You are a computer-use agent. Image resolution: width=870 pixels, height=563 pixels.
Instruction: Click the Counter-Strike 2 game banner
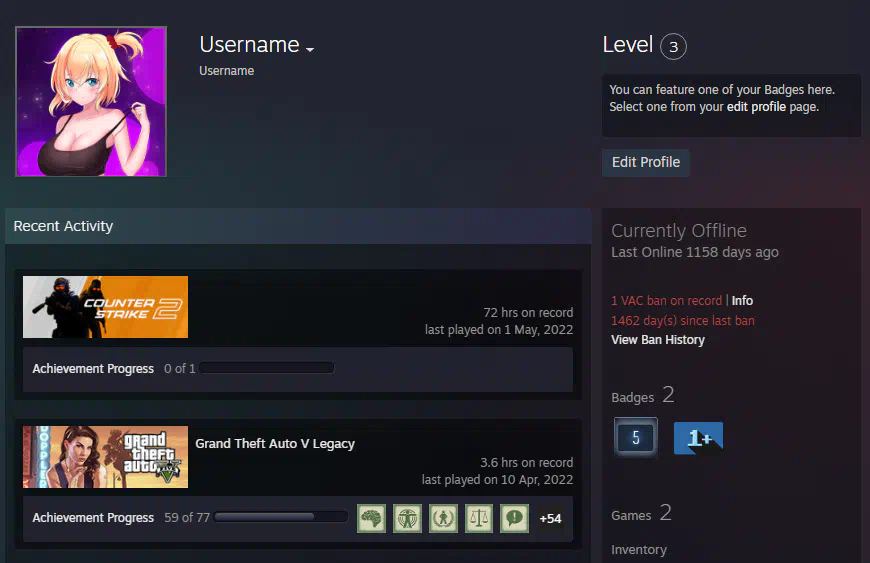point(105,307)
